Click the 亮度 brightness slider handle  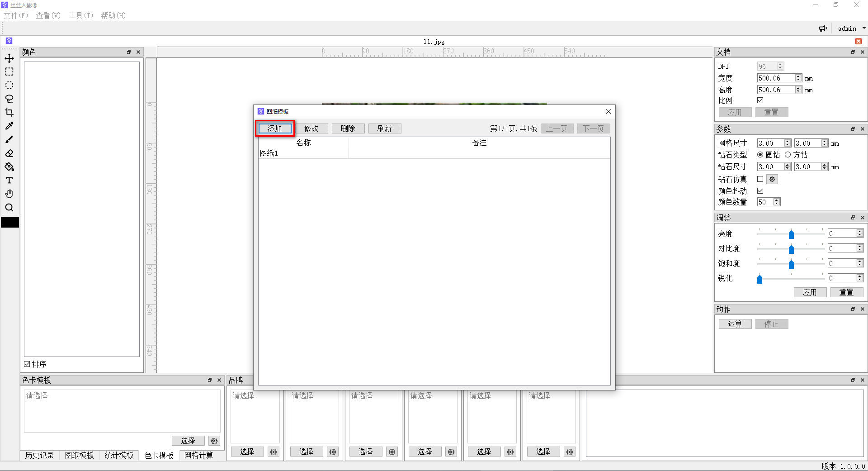click(x=791, y=234)
